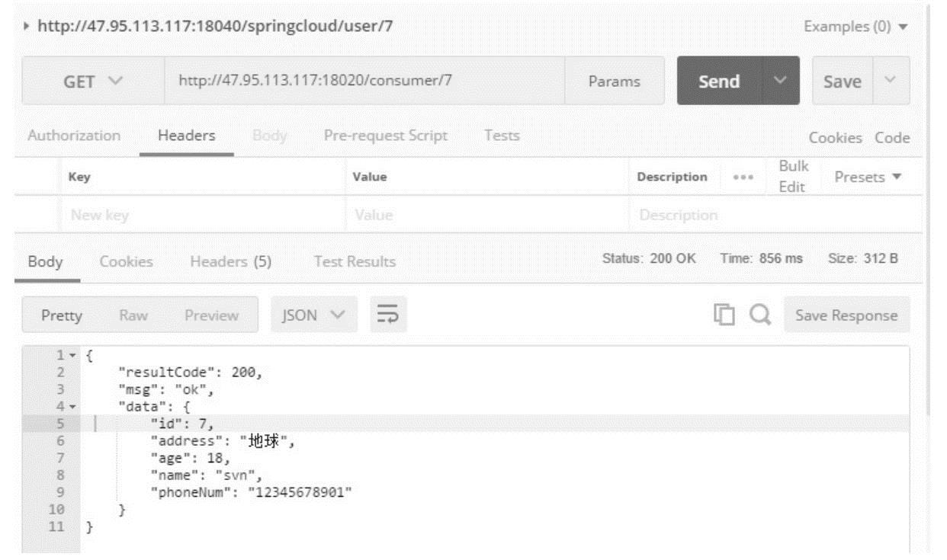This screenshot has height=560, width=947.
Task: Click the request URL input field
Action: [x=364, y=82]
